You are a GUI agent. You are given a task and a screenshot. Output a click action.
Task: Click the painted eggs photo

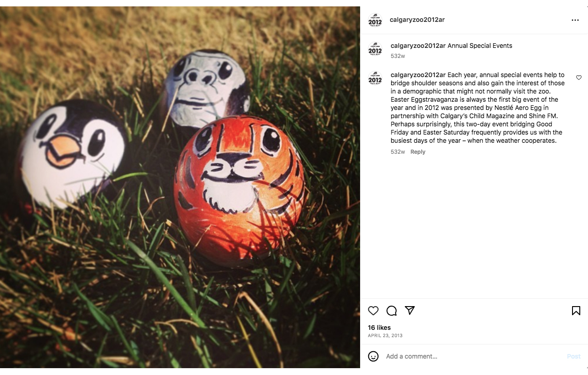[x=180, y=187]
